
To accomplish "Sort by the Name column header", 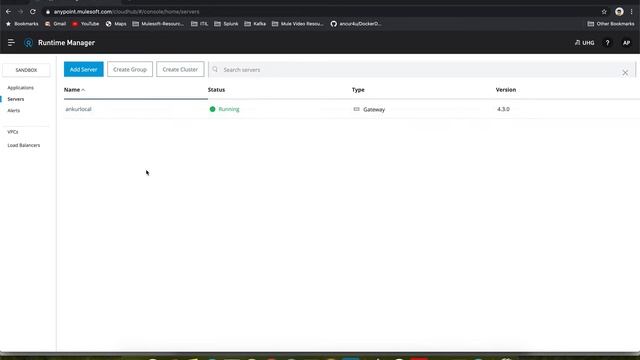I will pyautogui.click(x=74, y=90).
